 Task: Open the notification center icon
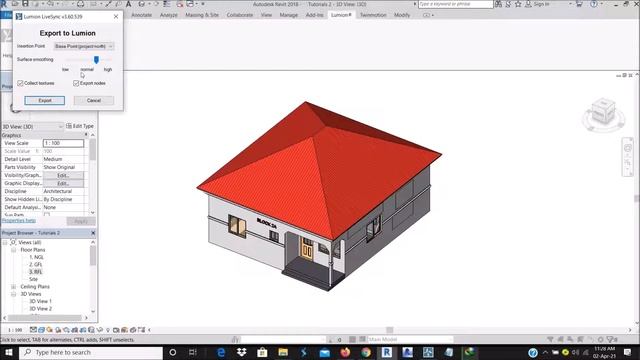click(627, 352)
